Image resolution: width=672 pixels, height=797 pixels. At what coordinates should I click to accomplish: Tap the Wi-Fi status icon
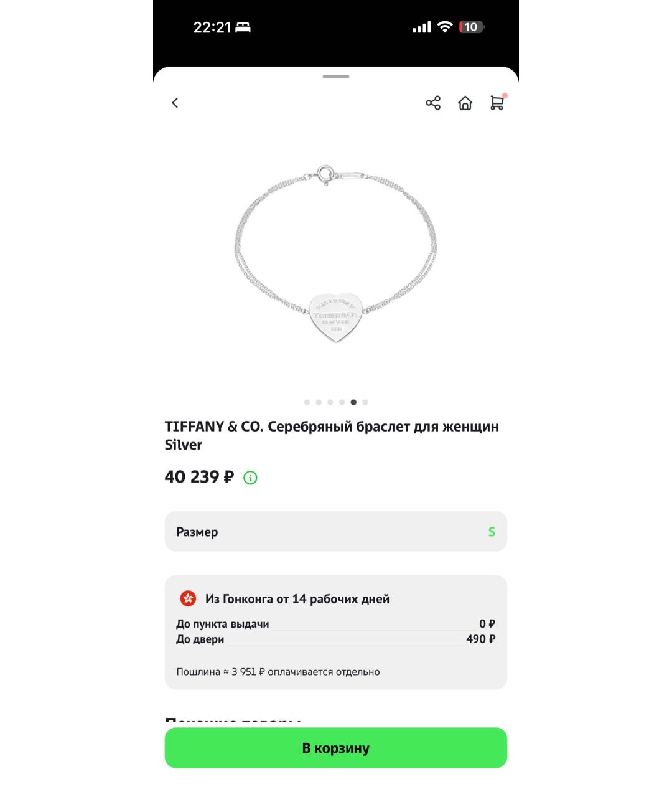tap(445, 27)
